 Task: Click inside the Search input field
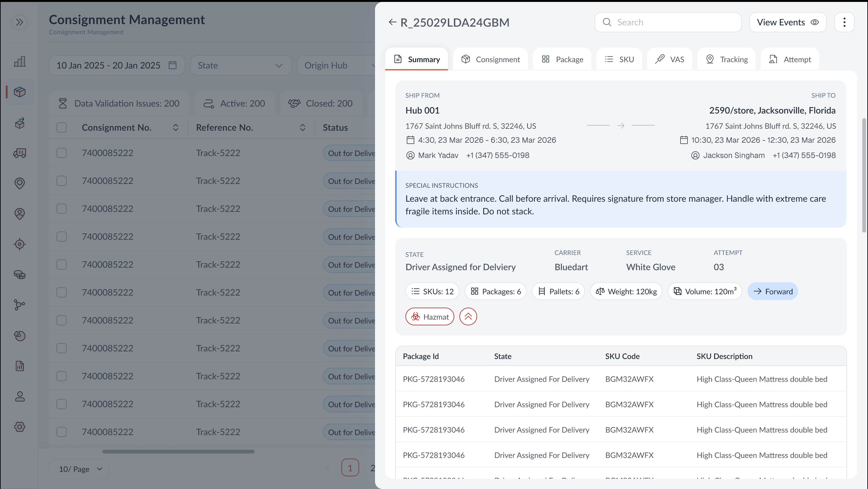click(668, 22)
